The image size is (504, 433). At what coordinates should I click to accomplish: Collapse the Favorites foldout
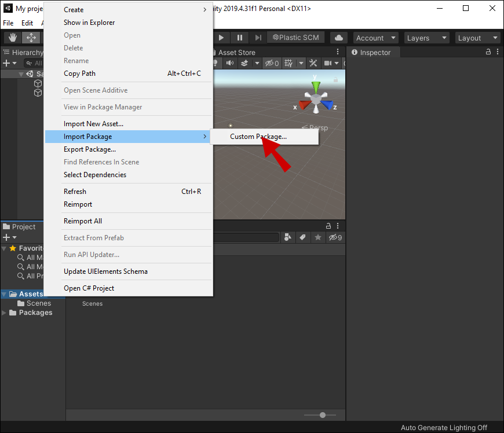click(4, 248)
